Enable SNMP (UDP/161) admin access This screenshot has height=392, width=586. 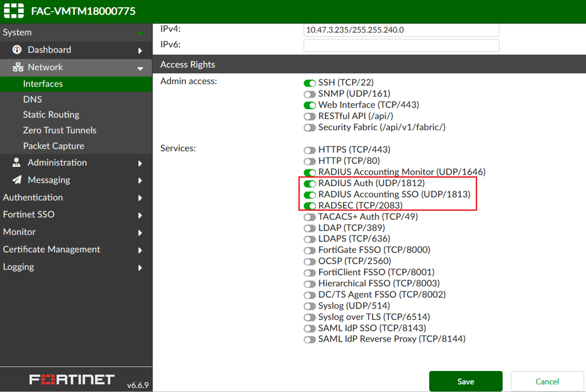click(310, 94)
